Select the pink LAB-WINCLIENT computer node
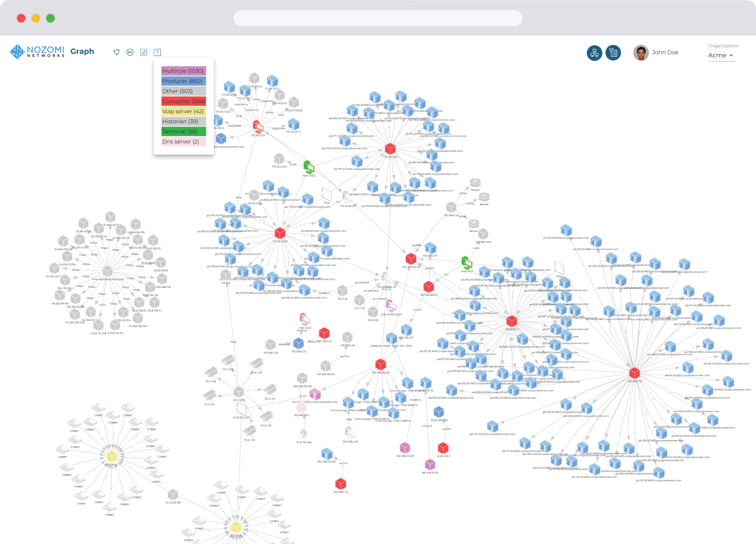Screen dimensions: 756x544 [x=391, y=306]
